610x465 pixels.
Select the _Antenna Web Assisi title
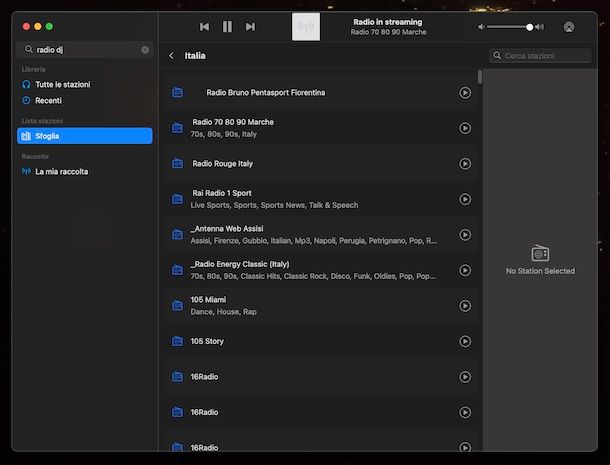[x=227, y=228]
